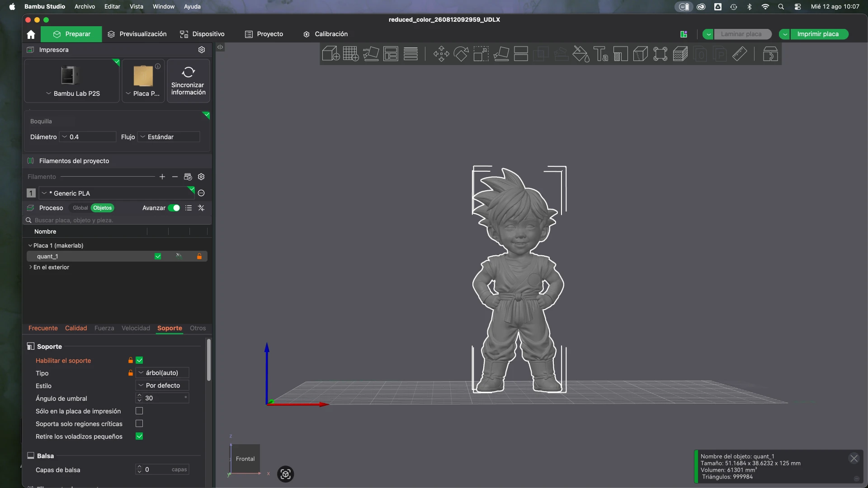This screenshot has width=868, height=488.
Task: Select the Support painting tool
Action: coord(621,54)
